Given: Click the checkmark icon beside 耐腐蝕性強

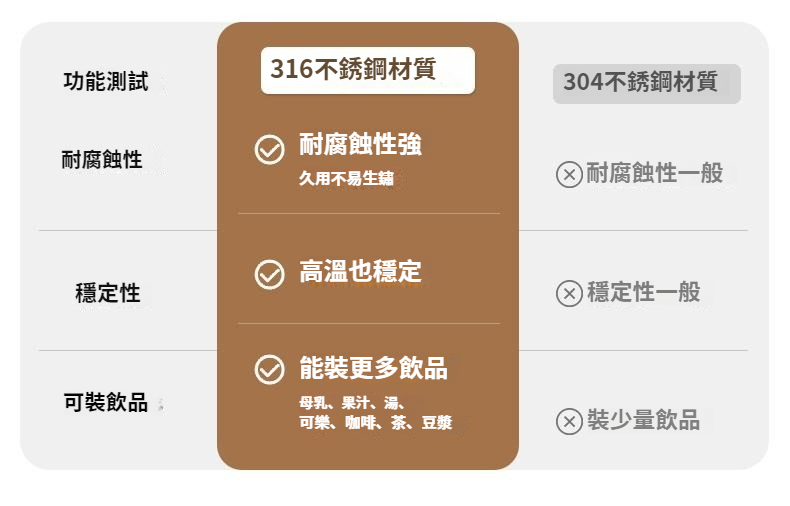Looking at the screenshot, I should 270,150.
